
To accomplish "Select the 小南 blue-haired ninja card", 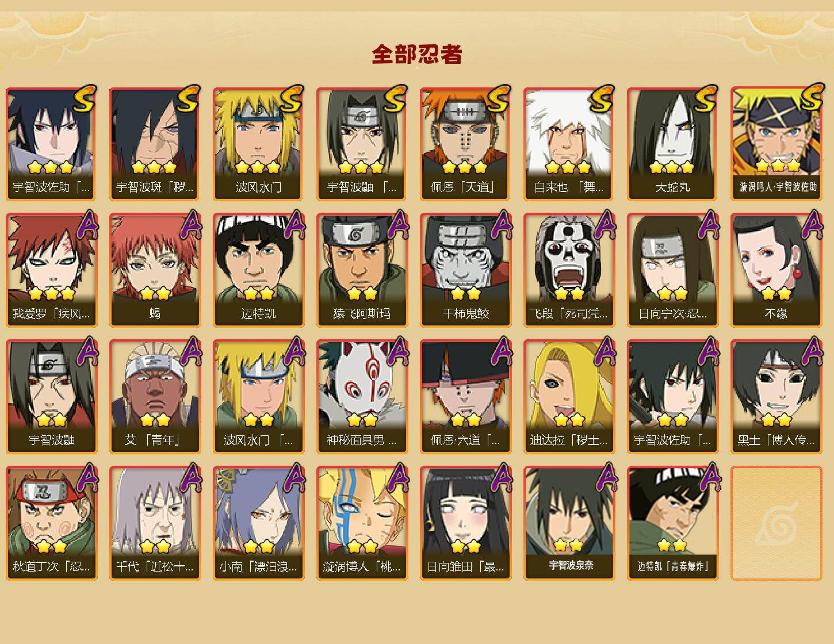I will coord(258,523).
